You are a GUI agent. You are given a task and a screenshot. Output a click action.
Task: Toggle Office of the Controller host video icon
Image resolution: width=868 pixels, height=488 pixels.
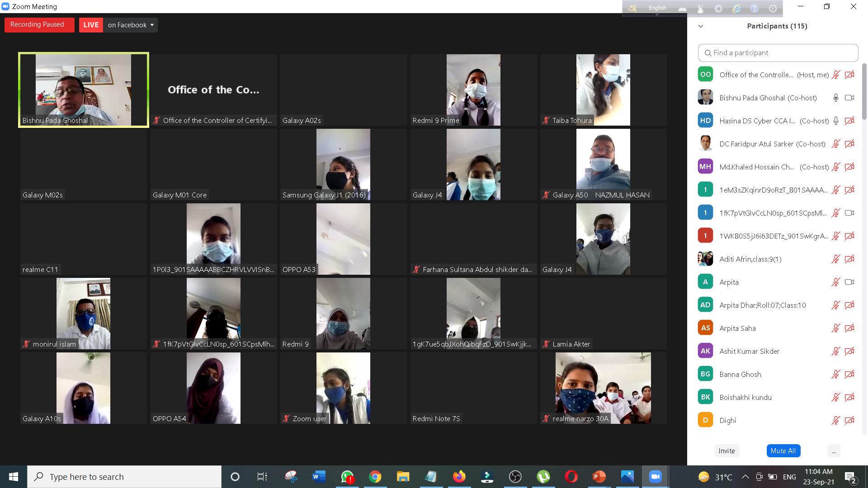click(849, 75)
